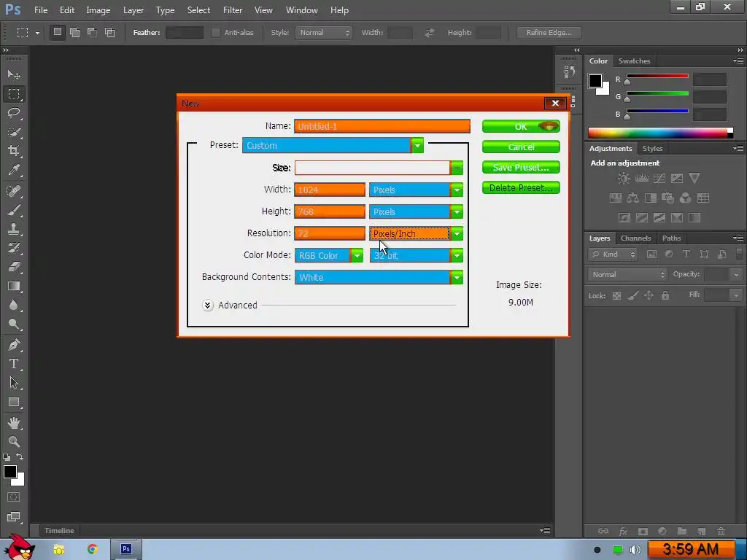Select the Blur tool

(13, 306)
